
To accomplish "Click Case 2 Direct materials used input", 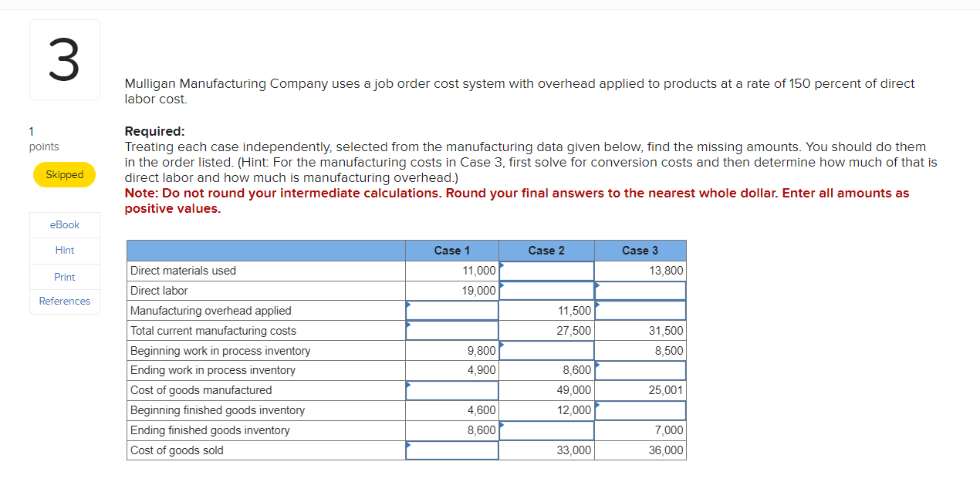I will 547,271.
